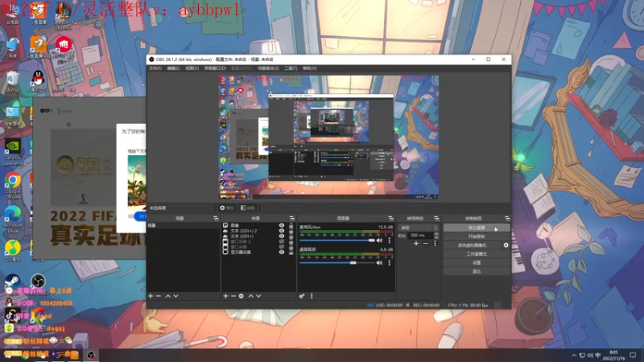This screenshot has height=362, width=644.
Task: Show the hidden Window Capture source
Action: 281,247
